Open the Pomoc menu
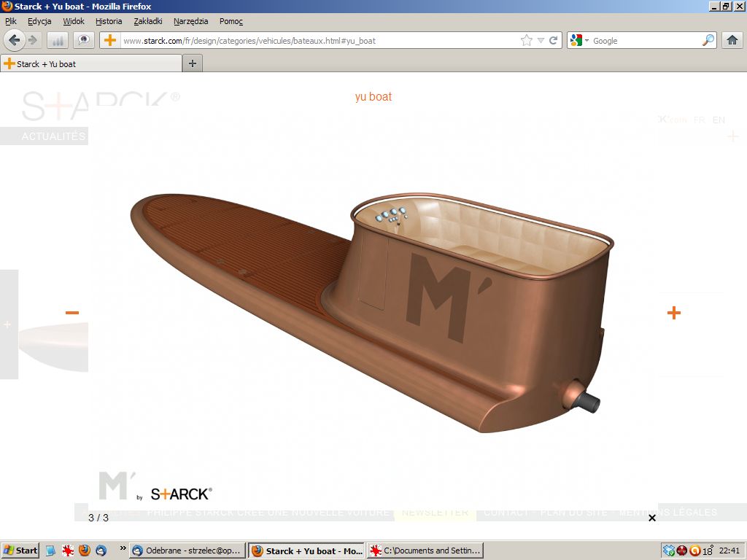 click(231, 21)
